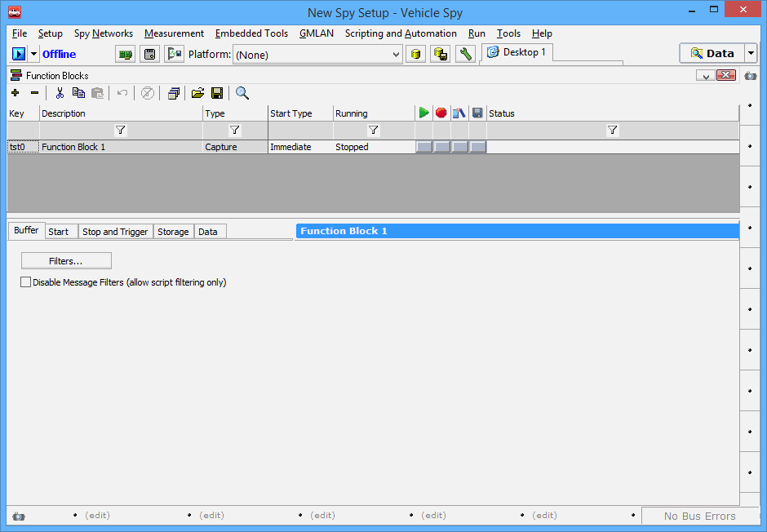The height and width of the screenshot is (532, 767).
Task: Enable Disable Message Filters checkbox
Action: click(x=25, y=282)
